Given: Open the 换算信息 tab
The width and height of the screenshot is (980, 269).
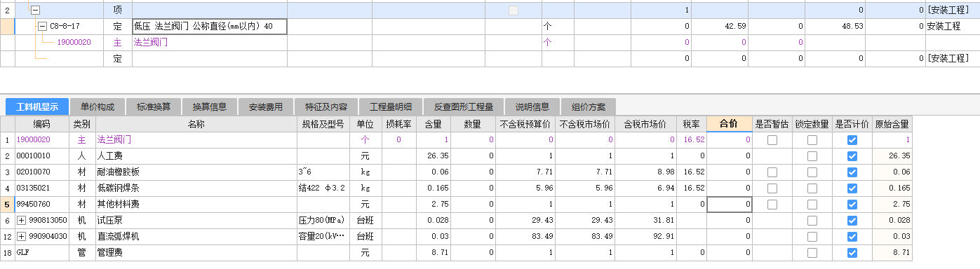Looking at the screenshot, I should pos(210,107).
